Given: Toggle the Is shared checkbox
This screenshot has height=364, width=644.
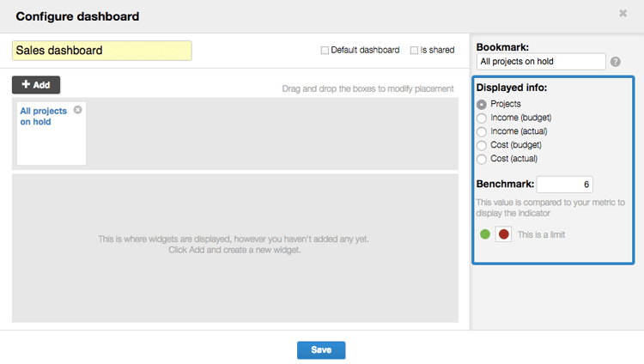Looking at the screenshot, I should [414, 50].
